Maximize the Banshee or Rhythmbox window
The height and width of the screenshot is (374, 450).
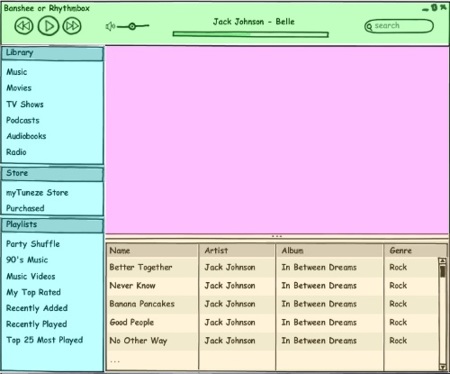[434, 7]
